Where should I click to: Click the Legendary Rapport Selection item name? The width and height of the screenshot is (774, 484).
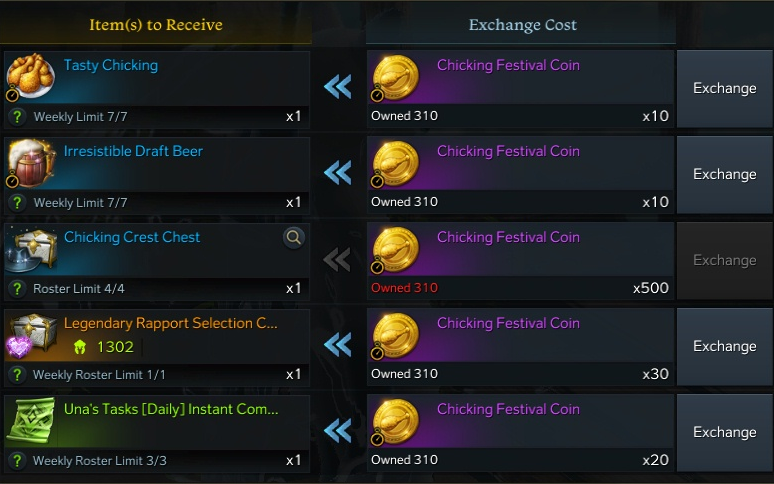[171, 323]
